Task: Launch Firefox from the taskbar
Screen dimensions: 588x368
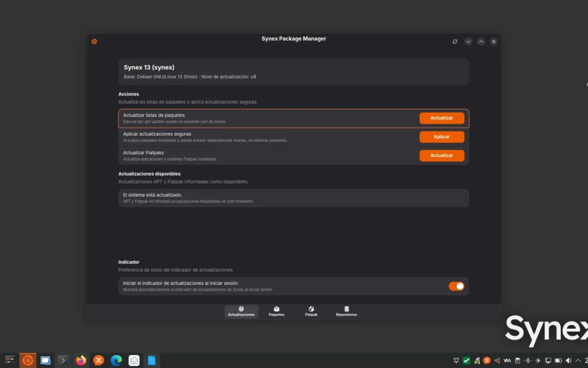Action: point(81,360)
